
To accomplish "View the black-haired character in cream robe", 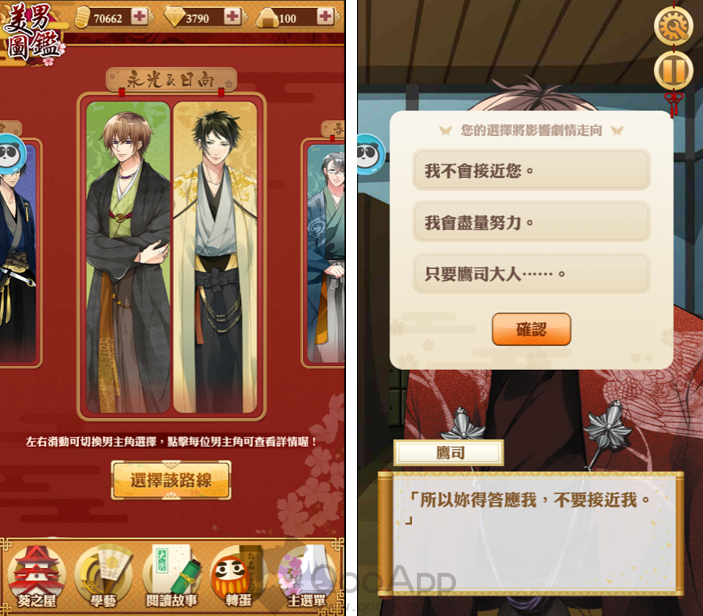I will 215,257.
